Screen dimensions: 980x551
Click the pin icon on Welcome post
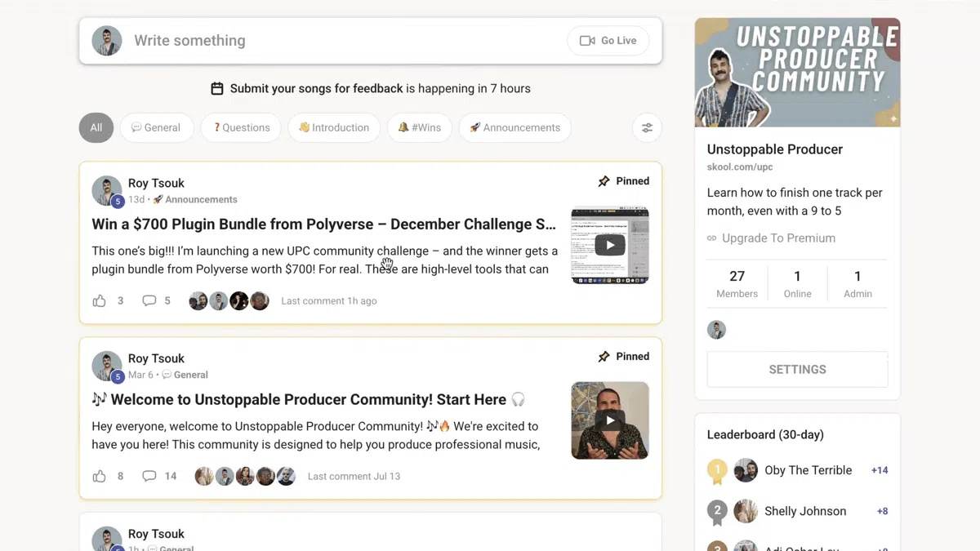tap(604, 357)
